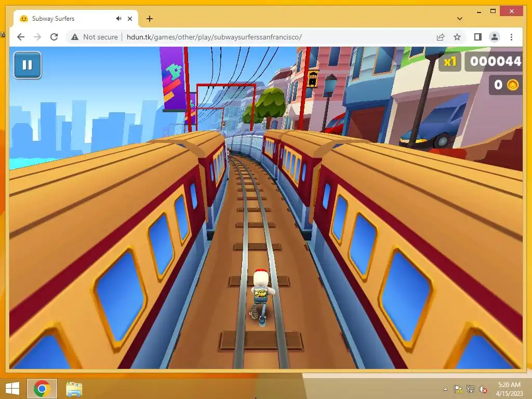Image resolution: width=532 pixels, height=399 pixels.
Task: Expand the tab search dropdown
Action: click(x=460, y=19)
